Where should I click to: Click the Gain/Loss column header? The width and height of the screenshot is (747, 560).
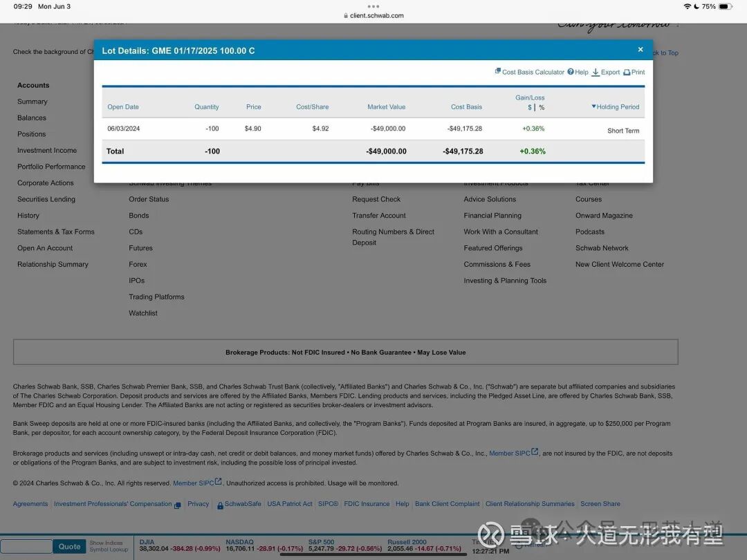(x=530, y=97)
